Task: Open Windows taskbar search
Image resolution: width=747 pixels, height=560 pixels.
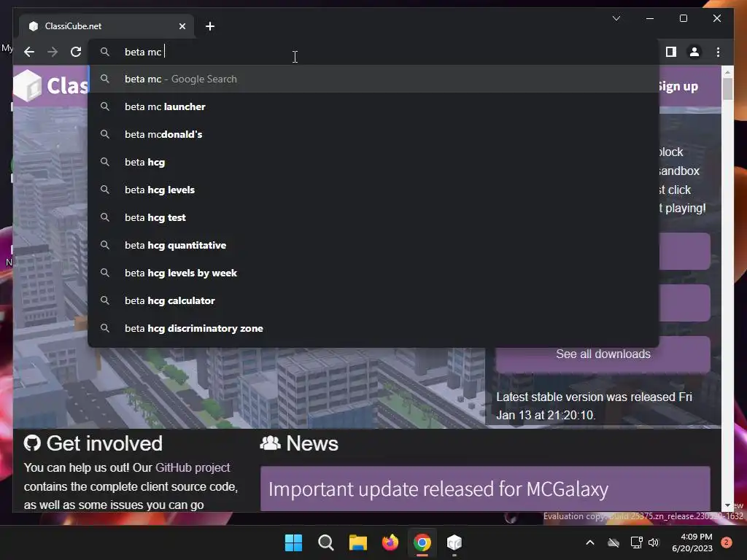Action: tap(326, 542)
